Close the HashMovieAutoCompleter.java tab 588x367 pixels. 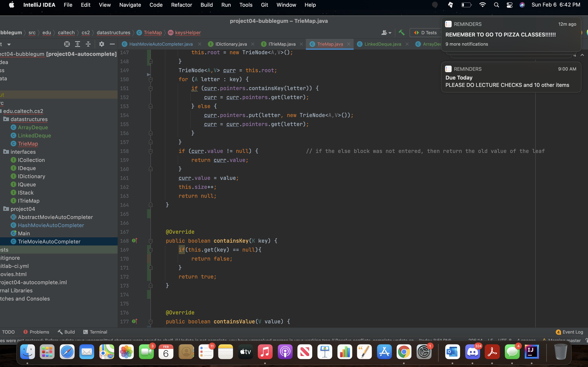click(199, 44)
